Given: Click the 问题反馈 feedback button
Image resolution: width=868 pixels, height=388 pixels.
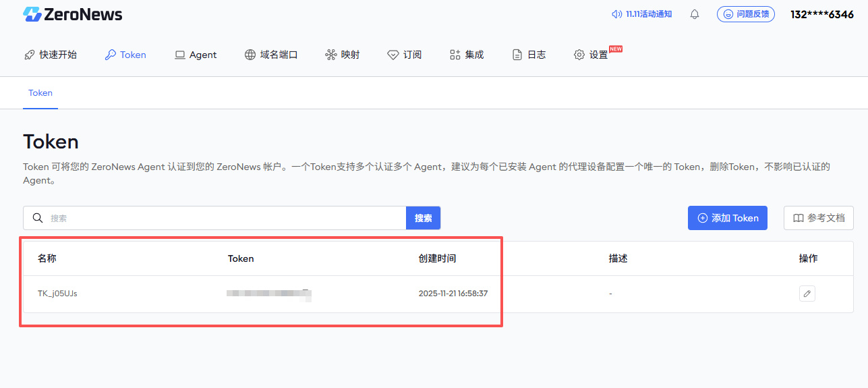Looking at the screenshot, I should [x=746, y=14].
